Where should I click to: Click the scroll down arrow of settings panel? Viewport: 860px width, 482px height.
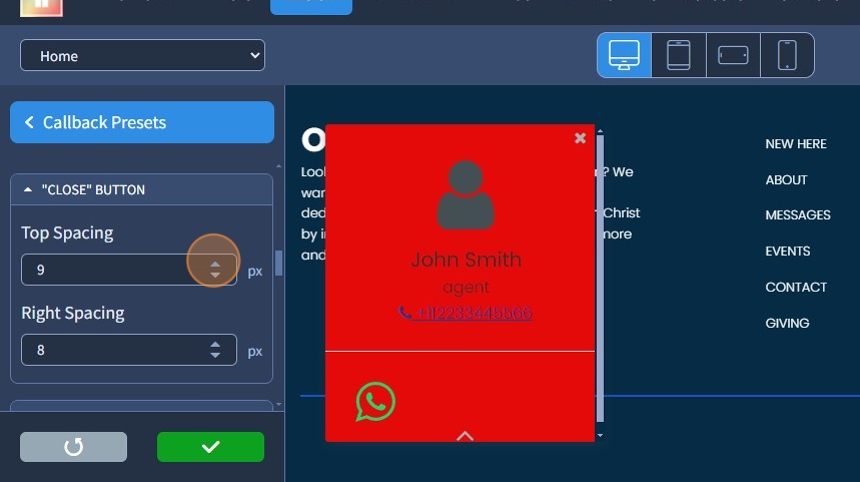click(279, 405)
